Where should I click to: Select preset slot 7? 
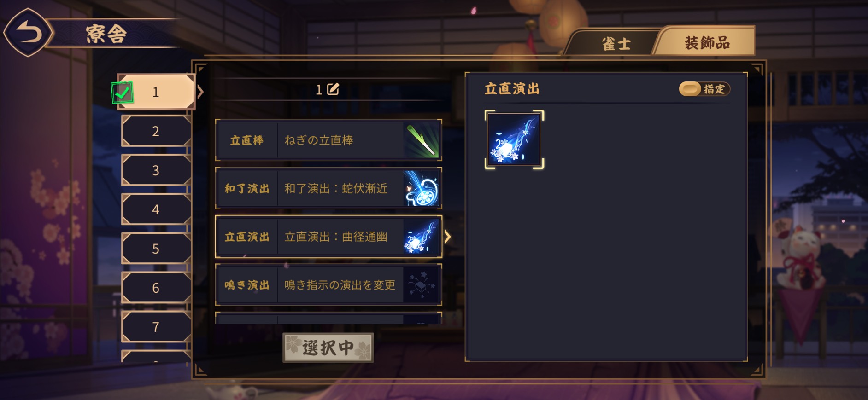click(156, 327)
